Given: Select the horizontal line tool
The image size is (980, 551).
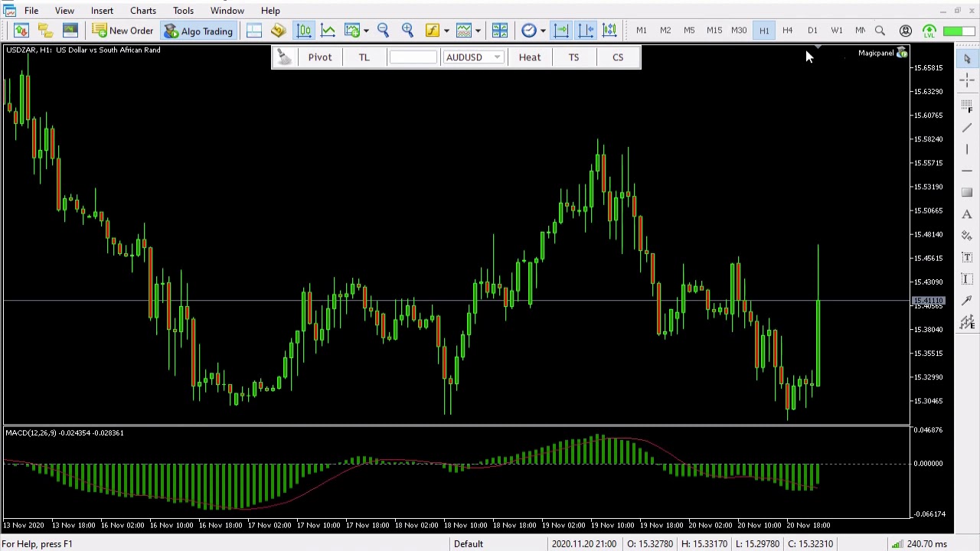Looking at the screenshot, I should (967, 171).
